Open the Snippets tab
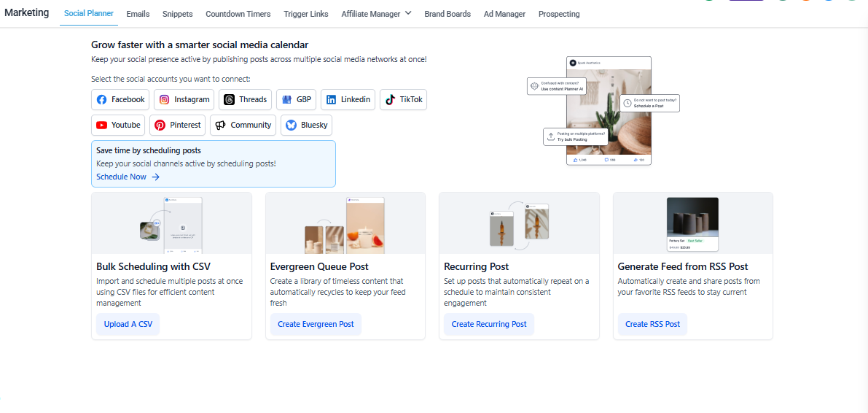 pos(178,15)
